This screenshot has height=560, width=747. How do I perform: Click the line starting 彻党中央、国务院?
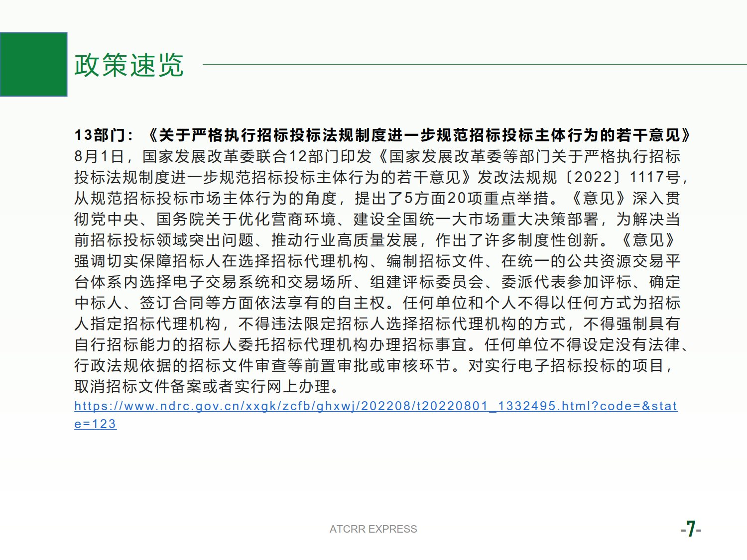(377, 219)
